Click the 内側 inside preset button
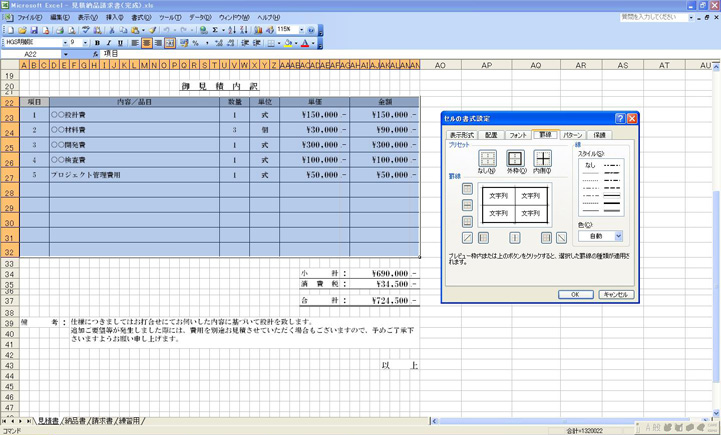 tap(543, 159)
